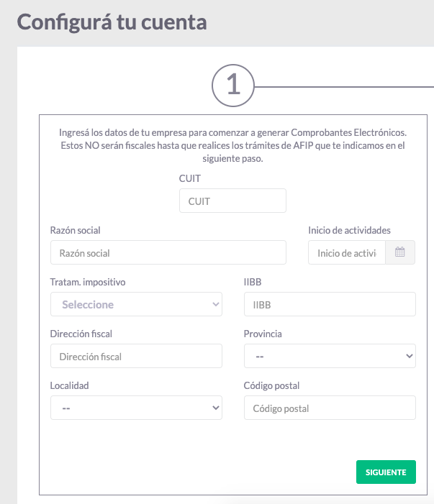Image resolution: width=434 pixels, height=504 pixels.
Task: Click the Código postal input field
Action: coord(330,408)
